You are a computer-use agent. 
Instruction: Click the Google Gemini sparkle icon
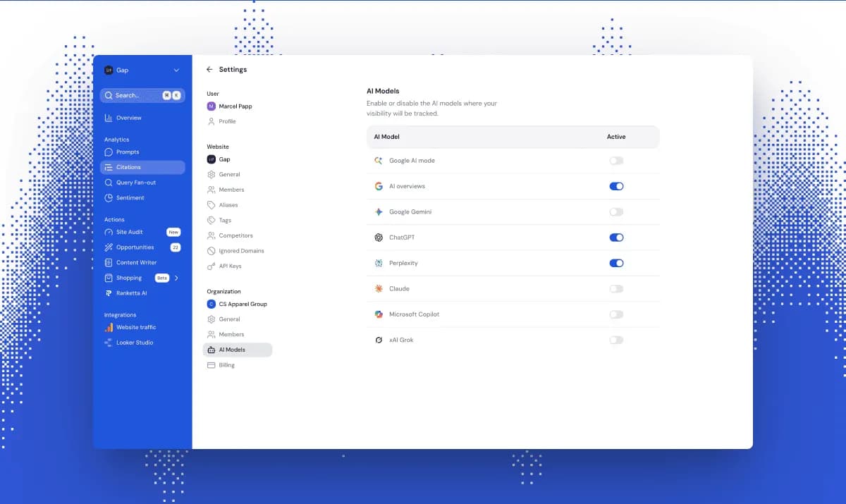pyautogui.click(x=379, y=211)
